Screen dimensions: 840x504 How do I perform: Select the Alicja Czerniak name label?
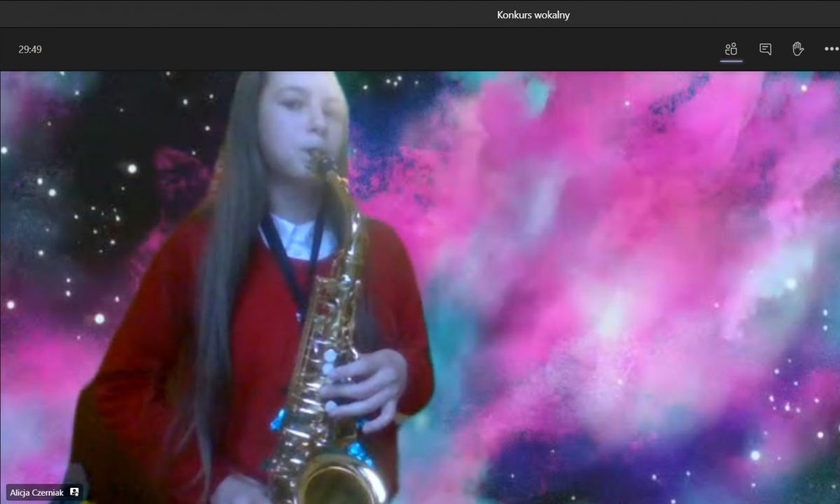point(36,492)
